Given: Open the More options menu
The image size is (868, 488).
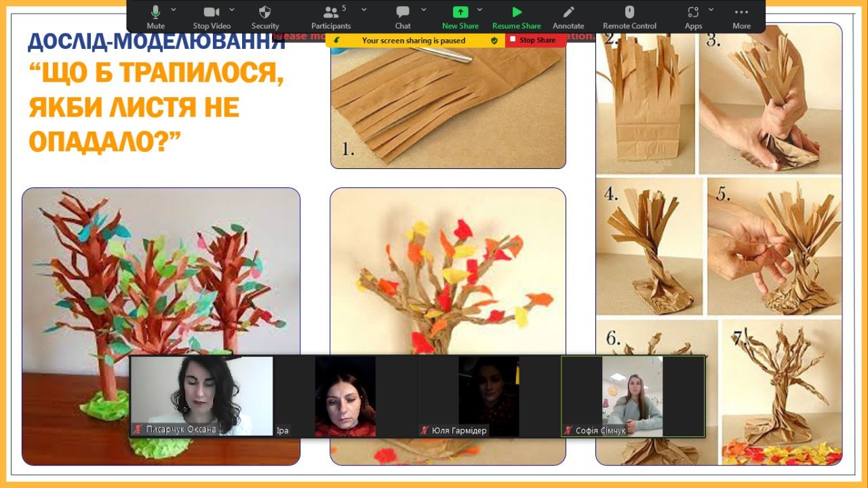Looking at the screenshot, I should click(741, 16).
